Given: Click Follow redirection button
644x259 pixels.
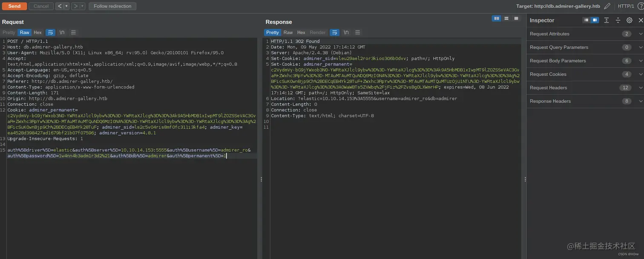Looking at the screenshot, I should click(112, 6).
